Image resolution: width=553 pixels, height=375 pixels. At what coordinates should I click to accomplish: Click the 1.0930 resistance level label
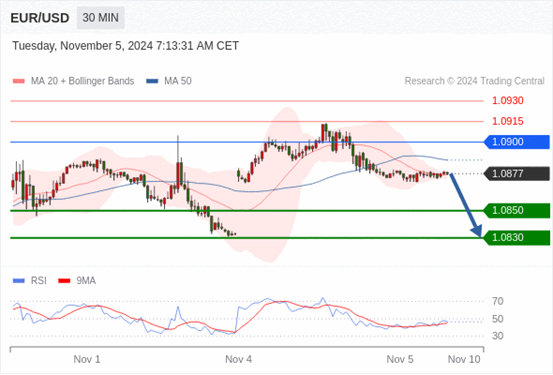(x=508, y=101)
